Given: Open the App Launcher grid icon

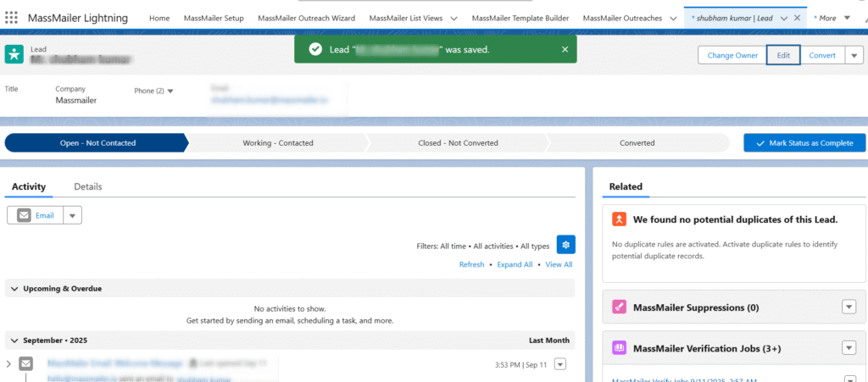Looking at the screenshot, I should pyautogui.click(x=12, y=18).
